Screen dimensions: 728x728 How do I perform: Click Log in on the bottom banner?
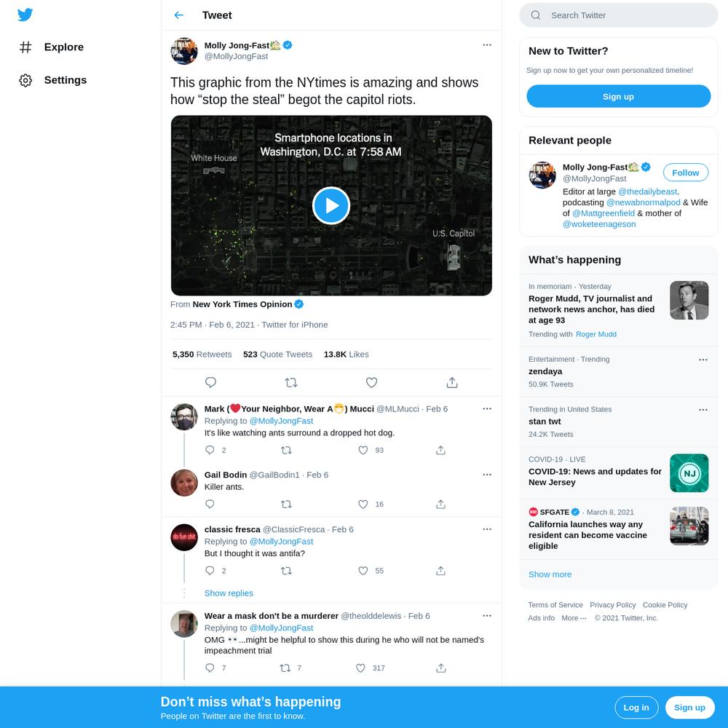click(x=636, y=708)
